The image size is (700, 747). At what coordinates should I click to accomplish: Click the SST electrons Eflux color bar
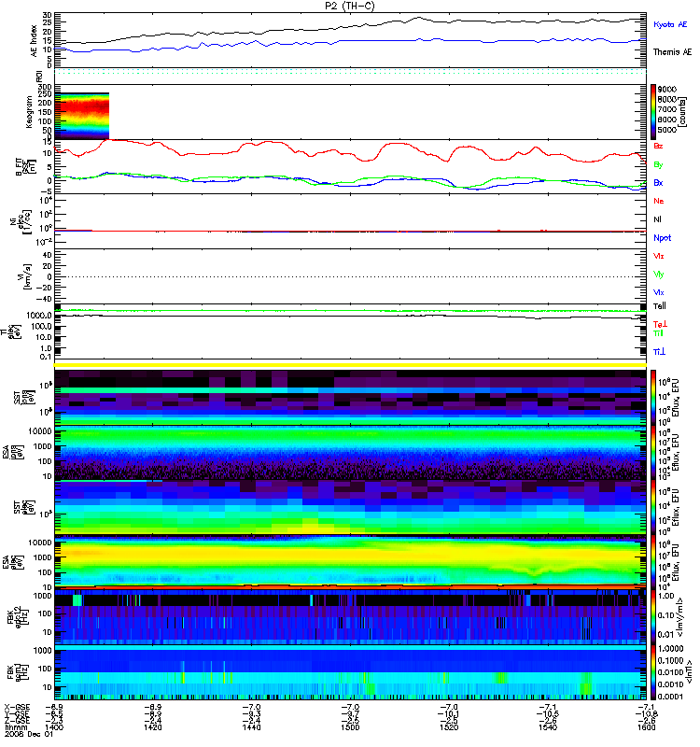click(x=653, y=507)
